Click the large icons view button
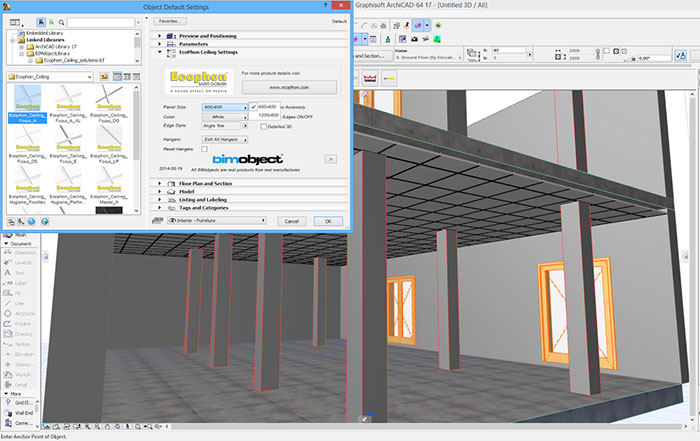The height and width of the screenshot is (441, 700). click(117, 77)
